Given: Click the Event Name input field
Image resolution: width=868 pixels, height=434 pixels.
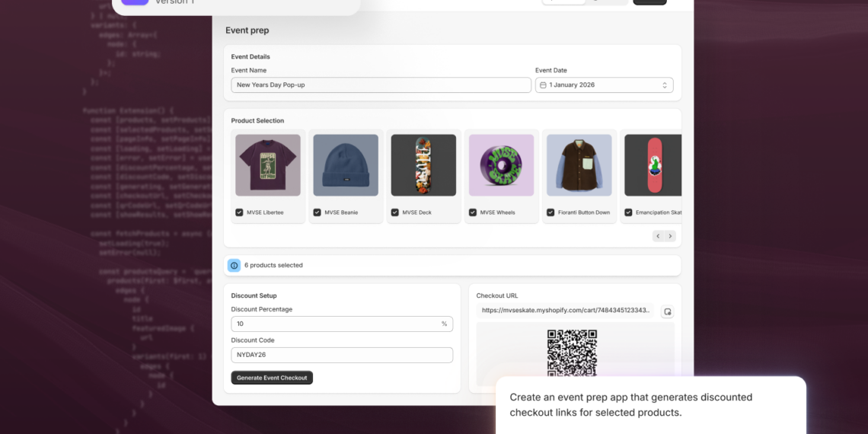Looking at the screenshot, I should point(381,85).
